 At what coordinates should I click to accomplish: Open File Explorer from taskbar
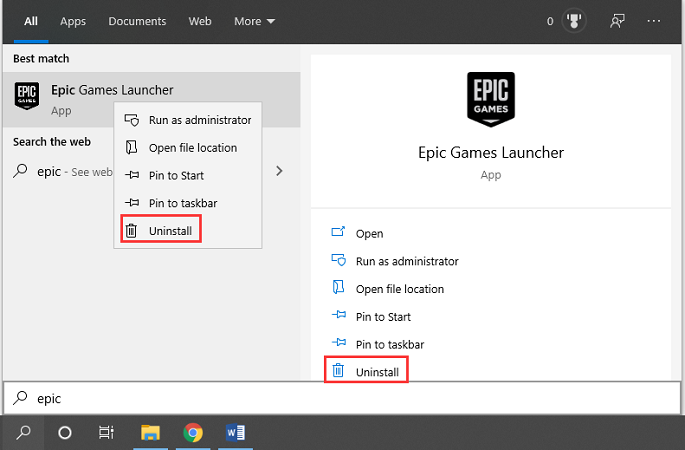coord(150,433)
